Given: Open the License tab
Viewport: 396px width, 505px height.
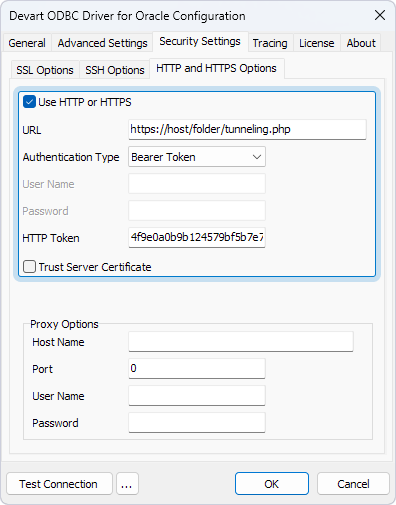Looking at the screenshot, I should [x=317, y=43].
